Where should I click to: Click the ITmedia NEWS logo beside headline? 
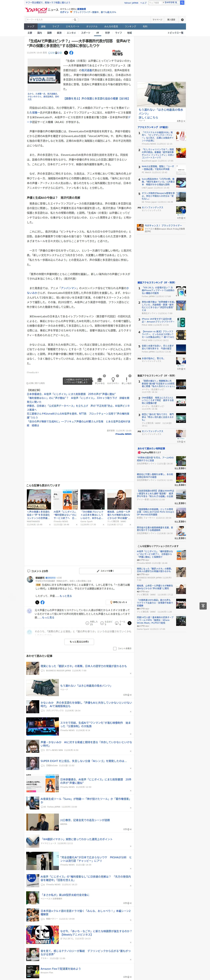pos(118,53)
